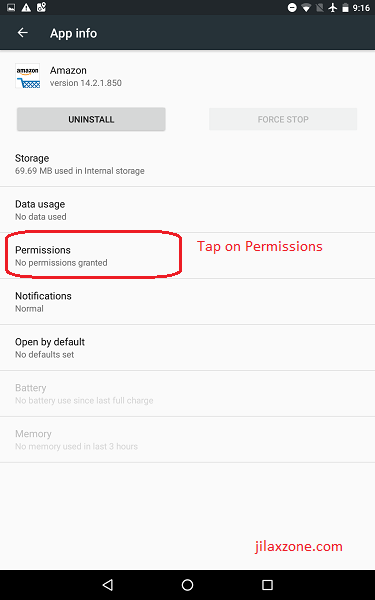Screen dimensions: 375x600
Task: Tap the image notification icon in status bar
Action: (11, 7)
